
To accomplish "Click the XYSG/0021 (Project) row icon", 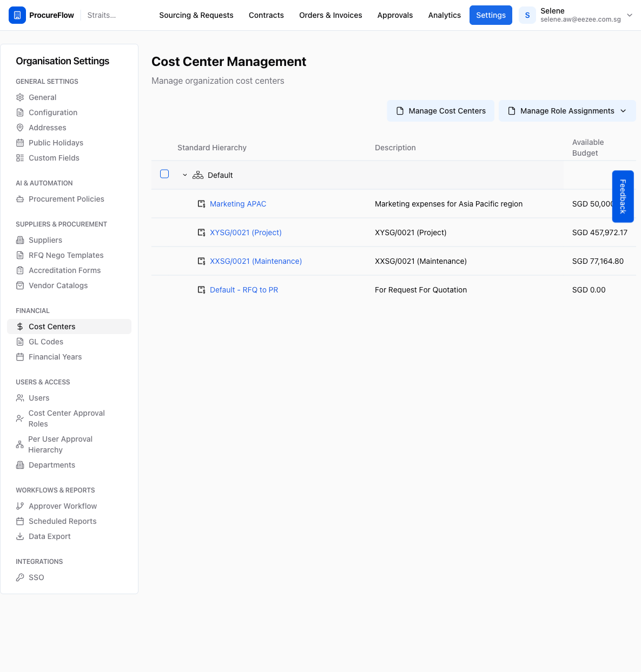I will click(x=201, y=232).
